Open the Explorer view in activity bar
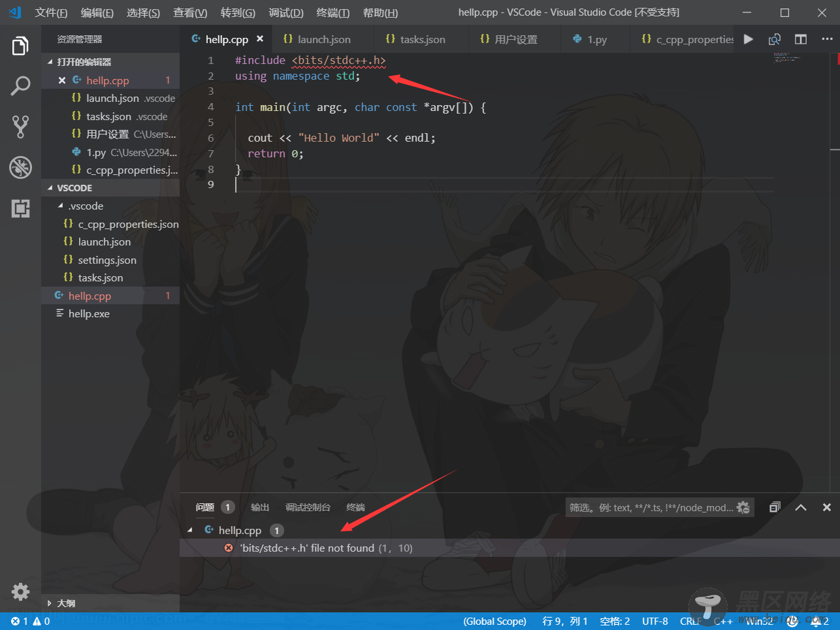 [20, 46]
